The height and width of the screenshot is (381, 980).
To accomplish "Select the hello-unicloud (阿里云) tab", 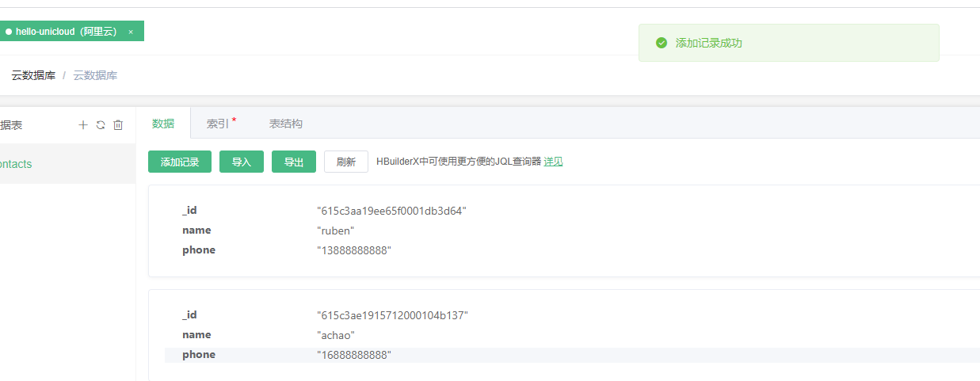I will coord(65,32).
